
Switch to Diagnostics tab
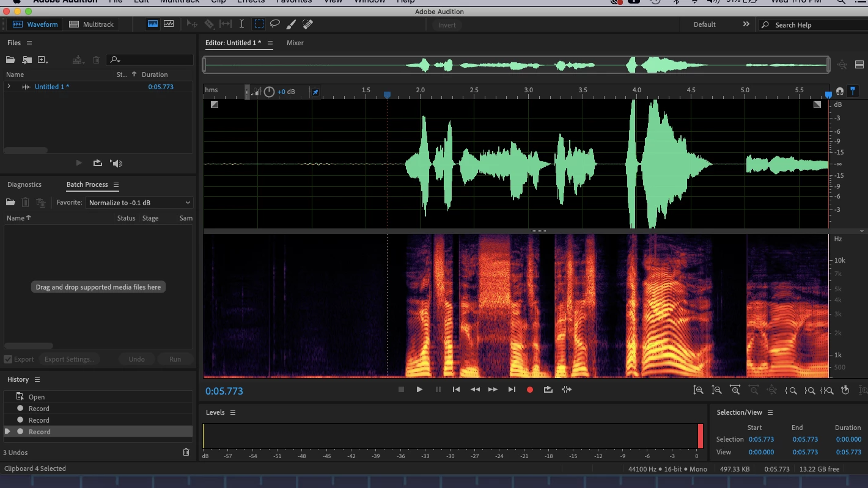click(24, 184)
